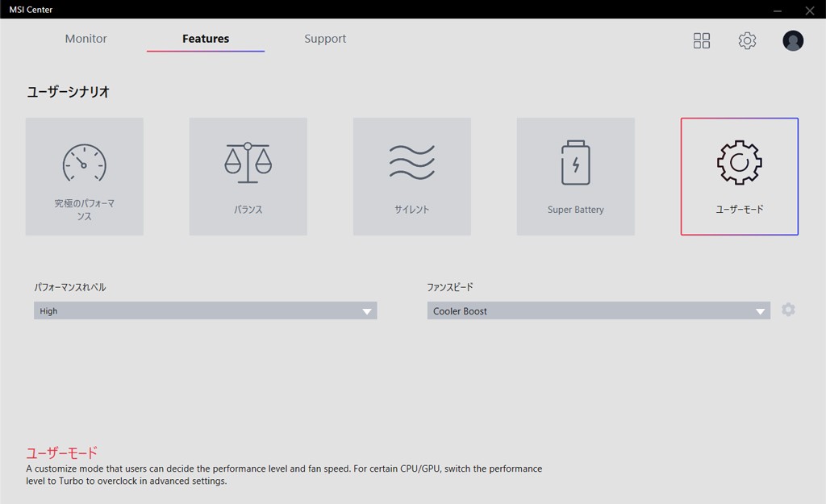This screenshot has width=826, height=504.
Task: Select the User Mode gear icon
Action: click(739, 164)
